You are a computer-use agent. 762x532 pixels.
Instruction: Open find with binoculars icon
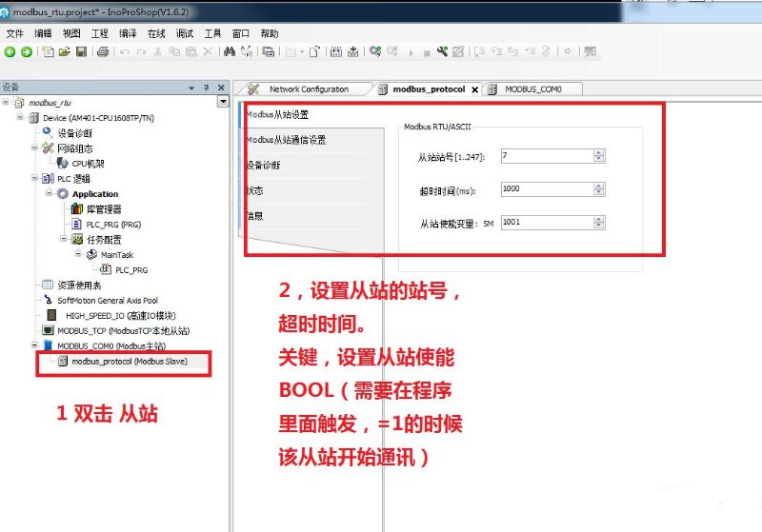coord(230,51)
